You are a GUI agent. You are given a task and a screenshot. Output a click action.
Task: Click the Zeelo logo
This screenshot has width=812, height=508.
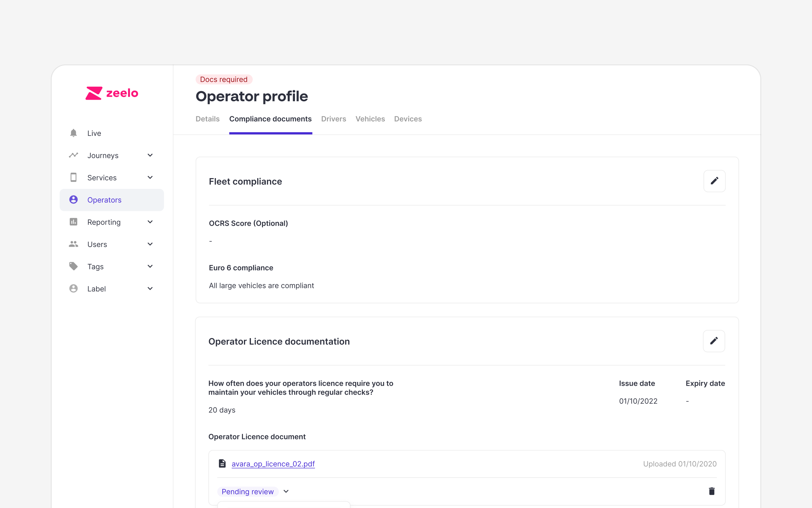(112, 93)
